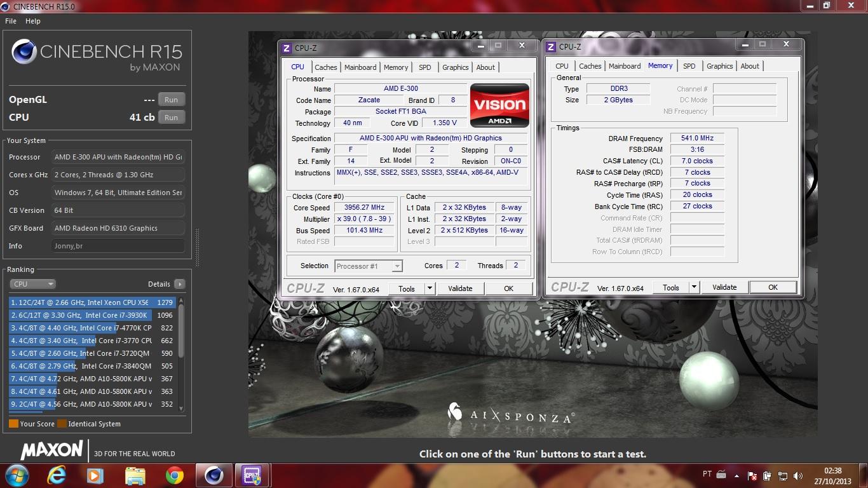Open the Action Center flag icon
The width and height of the screenshot is (868, 488).
(752, 475)
